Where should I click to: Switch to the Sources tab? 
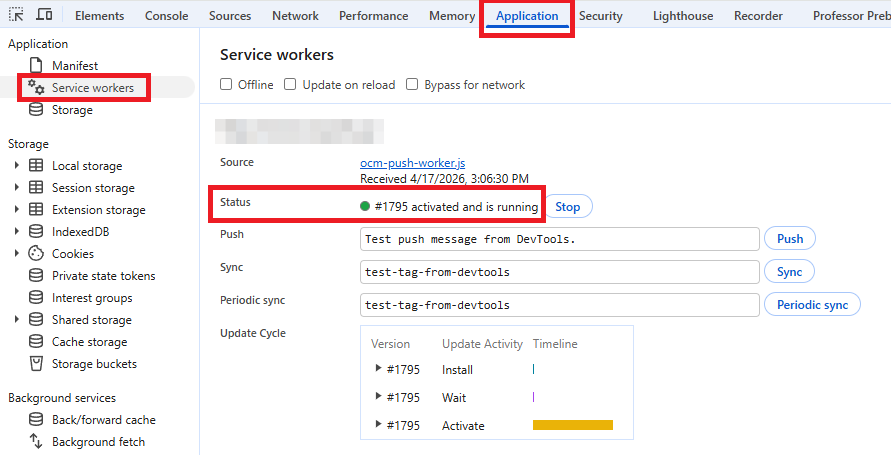click(x=230, y=16)
